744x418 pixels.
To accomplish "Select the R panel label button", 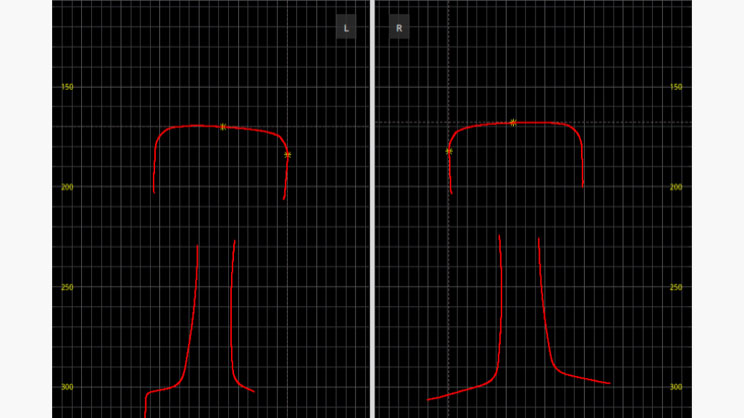I will pos(399,28).
